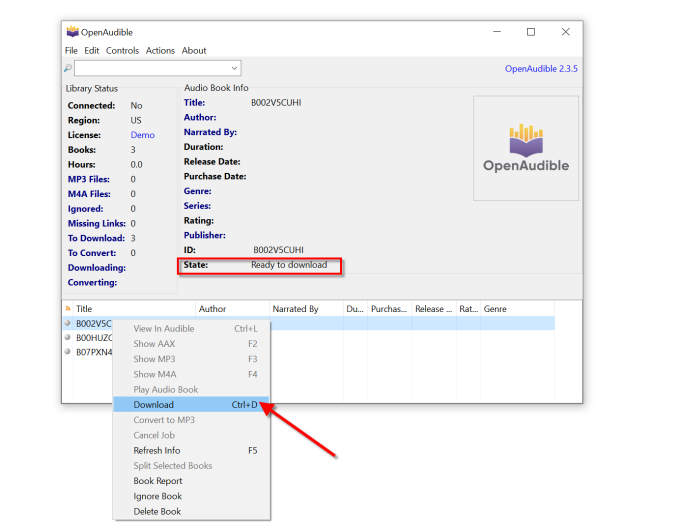
Task: Click status dot beside B00HUZC row
Action: [x=68, y=337]
